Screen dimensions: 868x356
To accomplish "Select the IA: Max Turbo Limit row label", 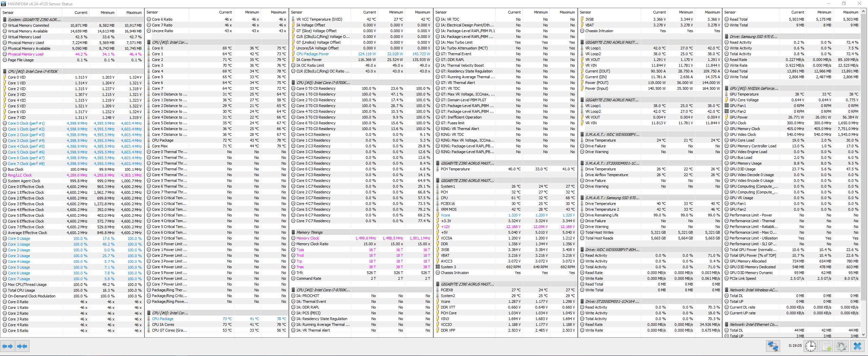I will pyautogui.click(x=457, y=42).
